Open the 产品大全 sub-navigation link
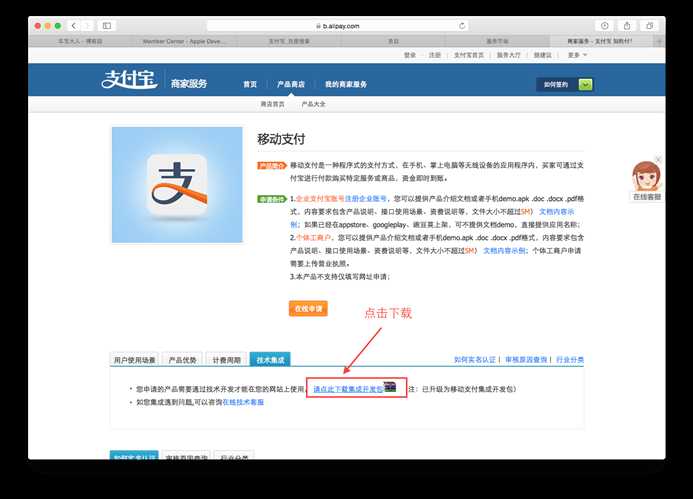This screenshot has width=693, height=499. click(313, 104)
